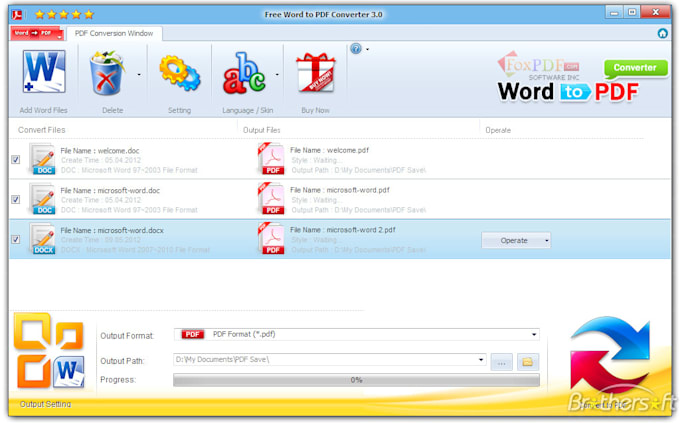Close the Free Word to PDF Converter window
Image resolution: width=680 pixels, height=423 pixels.
[x=655, y=12]
